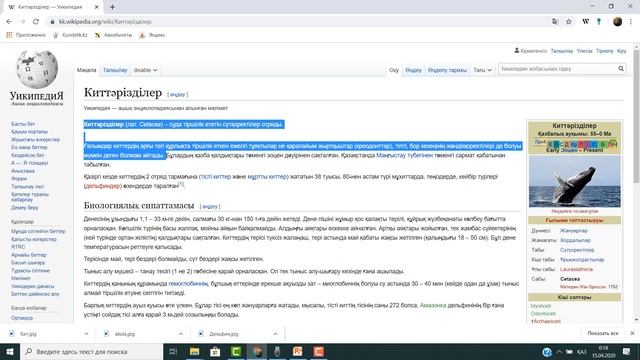
Task: Open a new browser tab with plus
Action: (x=112, y=7)
